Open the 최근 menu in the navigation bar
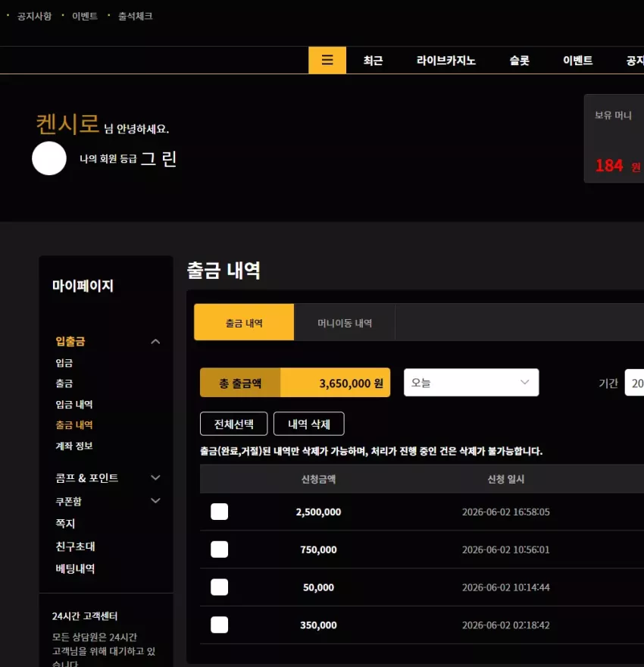This screenshot has width=644, height=667. tap(373, 61)
